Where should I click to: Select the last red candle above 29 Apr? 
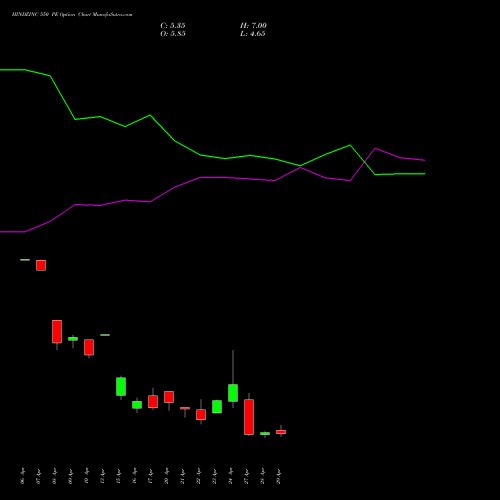click(x=281, y=432)
